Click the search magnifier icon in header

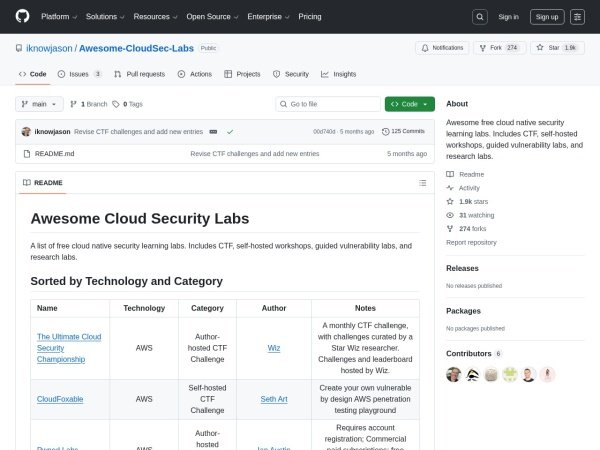tap(479, 17)
